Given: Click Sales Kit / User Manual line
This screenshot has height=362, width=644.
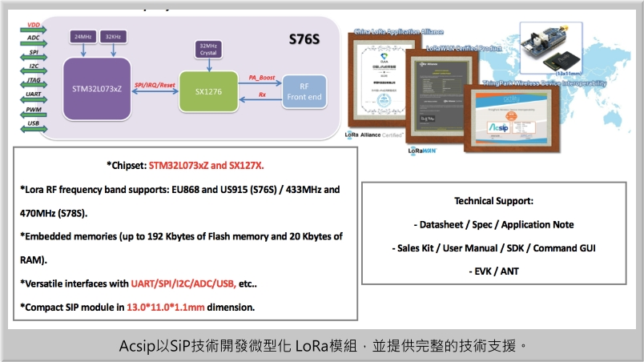Looking at the screenshot, I should pos(493,248).
